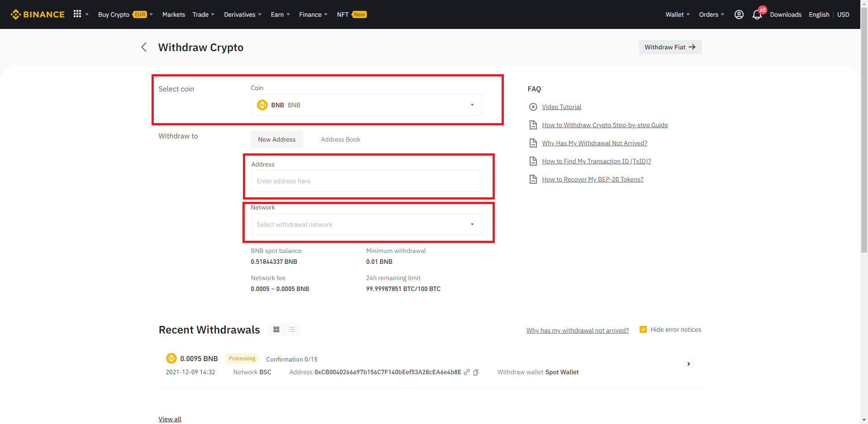Click Confirmation 0/15 text
Viewport: 868px width, 424px height.
click(292, 359)
